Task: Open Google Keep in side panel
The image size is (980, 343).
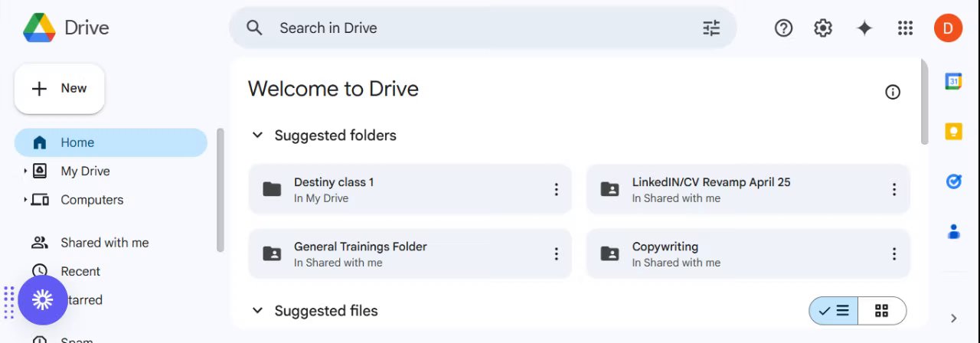Action: click(953, 131)
